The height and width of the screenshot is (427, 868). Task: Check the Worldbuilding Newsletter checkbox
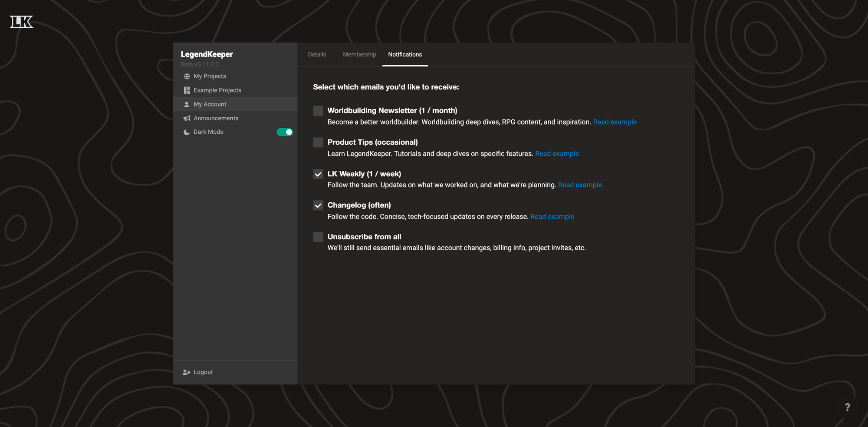[x=318, y=111]
